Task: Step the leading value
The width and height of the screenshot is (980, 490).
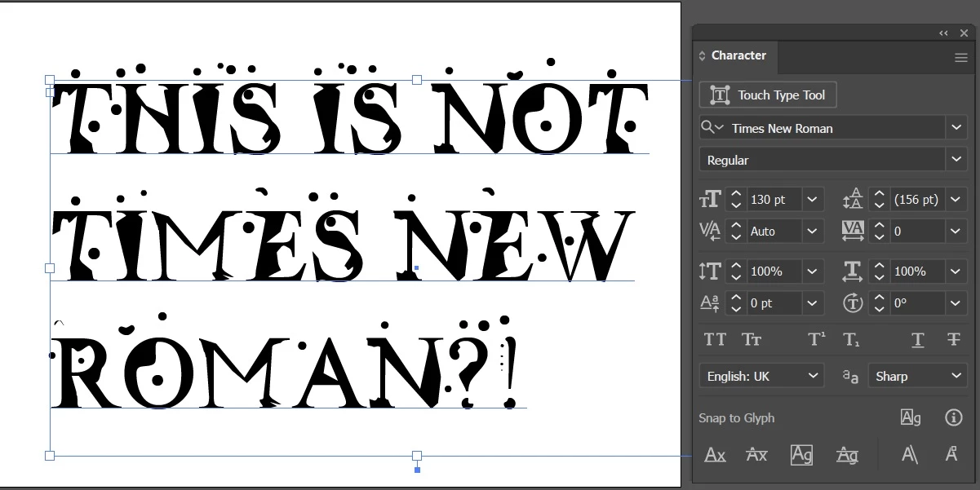Action: click(879, 199)
